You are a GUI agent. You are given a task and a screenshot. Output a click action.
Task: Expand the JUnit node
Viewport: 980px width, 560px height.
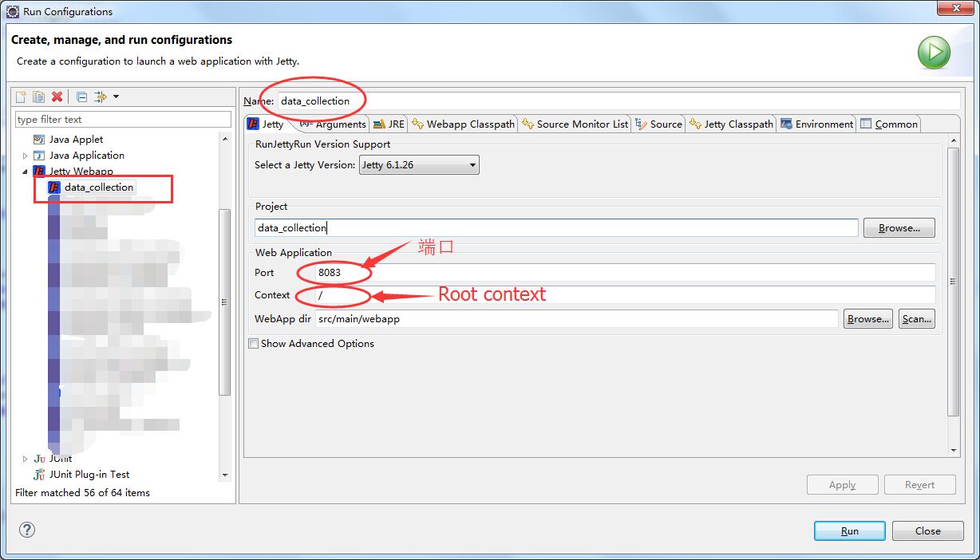click(25, 459)
